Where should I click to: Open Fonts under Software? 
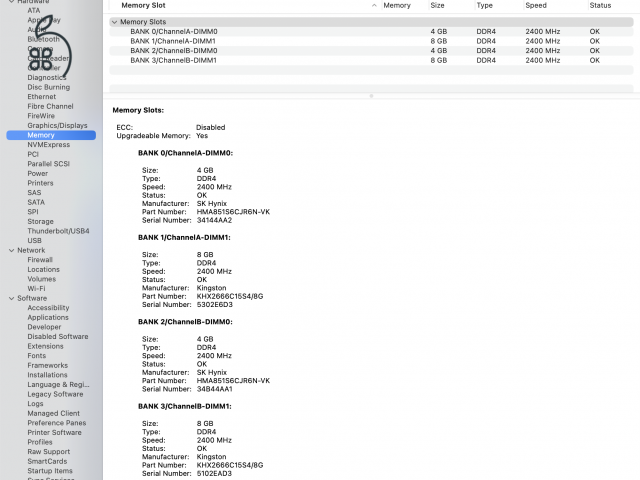pos(37,356)
